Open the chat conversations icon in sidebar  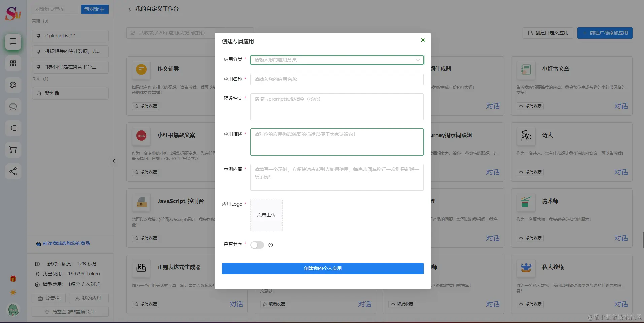click(13, 42)
